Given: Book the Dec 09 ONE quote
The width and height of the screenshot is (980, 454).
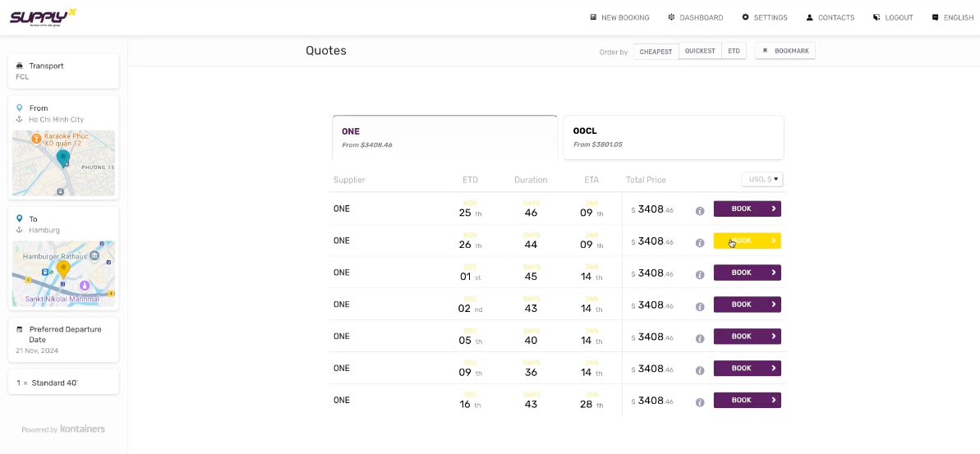Looking at the screenshot, I should click(747, 369).
